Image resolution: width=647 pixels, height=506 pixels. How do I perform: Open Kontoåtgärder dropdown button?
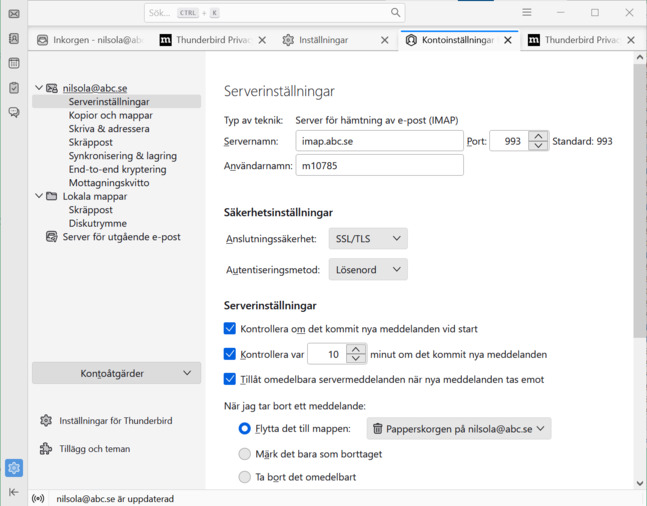pos(116,373)
